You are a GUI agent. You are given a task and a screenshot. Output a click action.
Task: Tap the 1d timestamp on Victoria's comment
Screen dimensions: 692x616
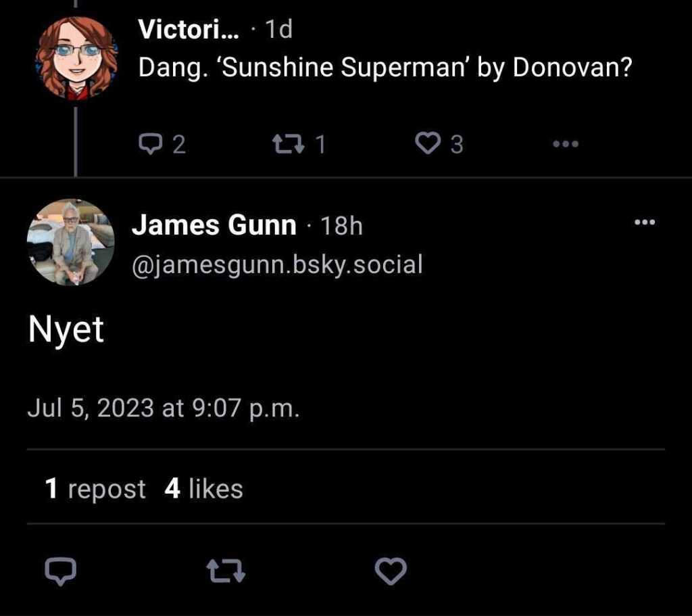(278, 29)
